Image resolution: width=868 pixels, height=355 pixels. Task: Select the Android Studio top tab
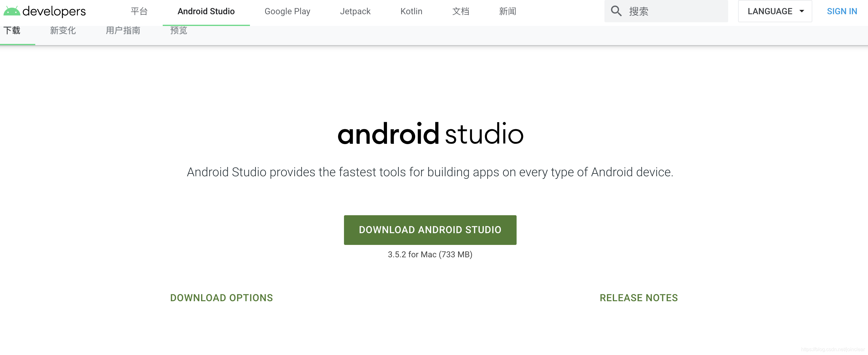click(x=206, y=11)
